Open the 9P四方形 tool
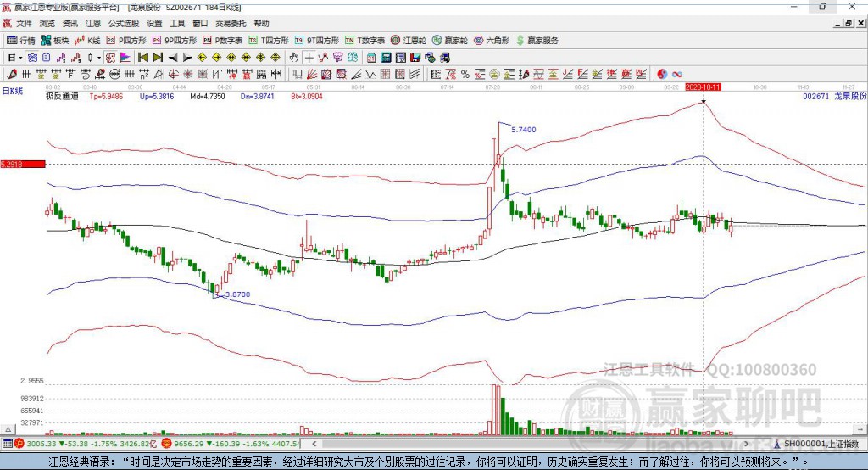868x470 pixels. click(x=175, y=41)
